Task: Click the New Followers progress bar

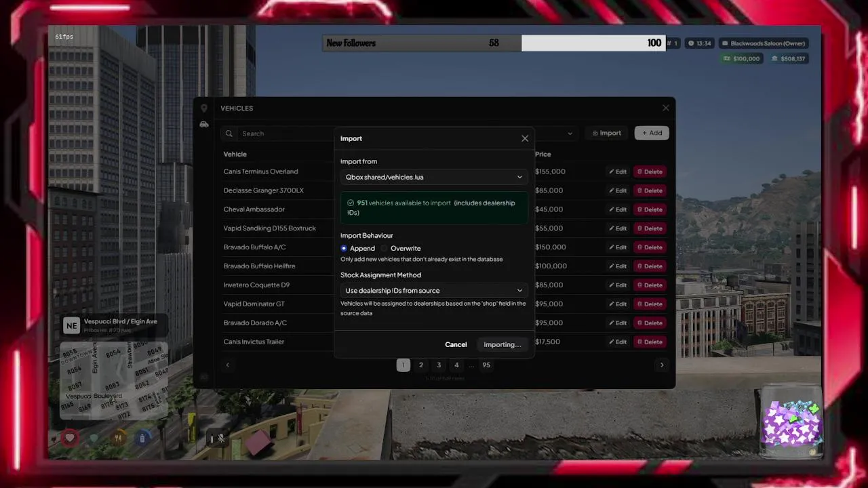Action: [x=494, y=43]
